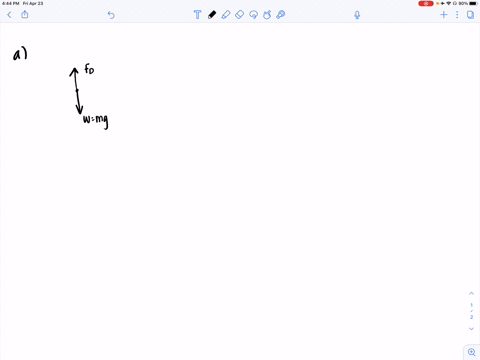Screen dimensions: 480x360
Task: Select the Lasso selection tool
Action: click(x=253, y=15)
